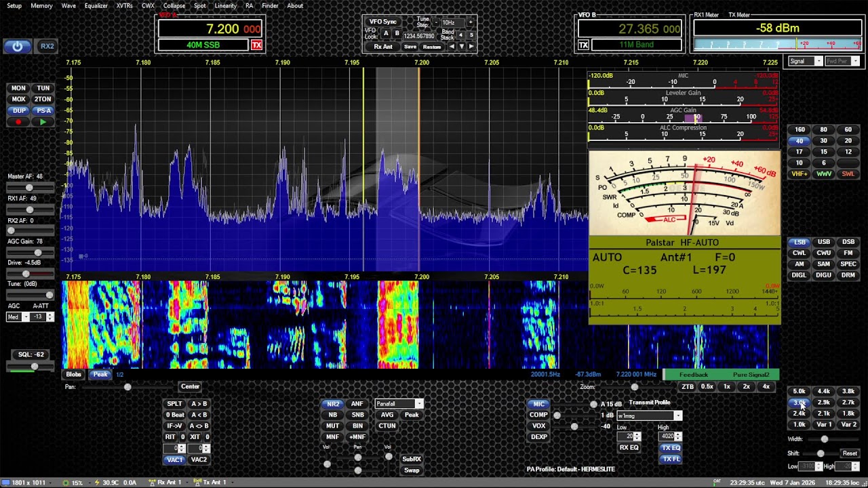868x488 pixels.
Task: Toggle the RX2 receiver
Action: (x=47, y=46)
